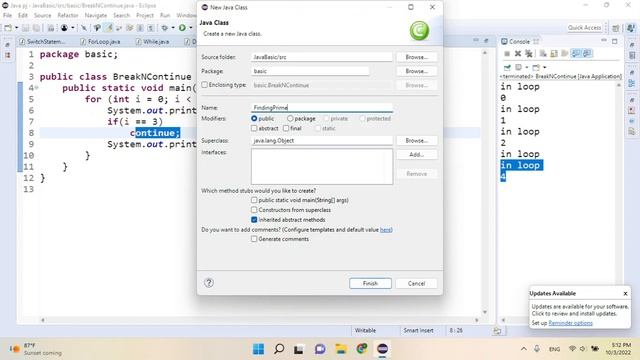
Task: Click the Debug bug icon in the Eclipse toolbar
Action: click(x=164, y=28)
